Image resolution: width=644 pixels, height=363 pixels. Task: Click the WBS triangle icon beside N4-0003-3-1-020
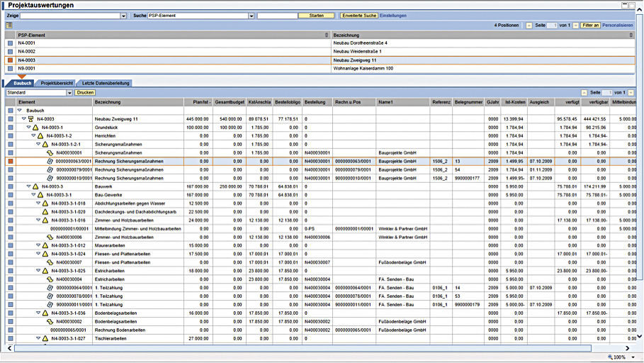[45, 211]
